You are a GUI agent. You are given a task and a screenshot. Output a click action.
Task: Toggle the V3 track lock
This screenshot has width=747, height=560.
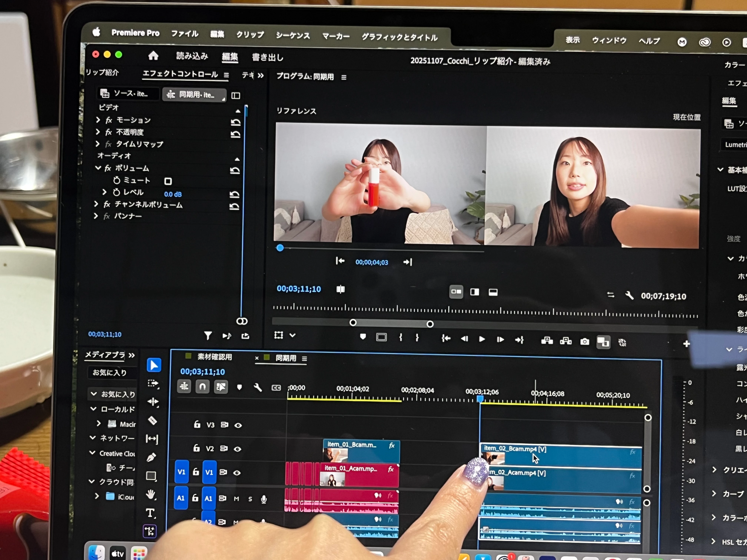coord(197,424)
